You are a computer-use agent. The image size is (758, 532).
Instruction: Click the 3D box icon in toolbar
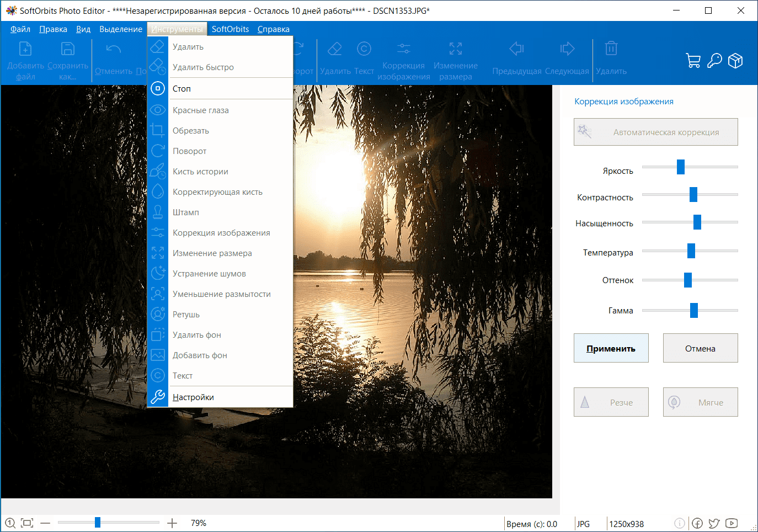click(x=735, y=60)
